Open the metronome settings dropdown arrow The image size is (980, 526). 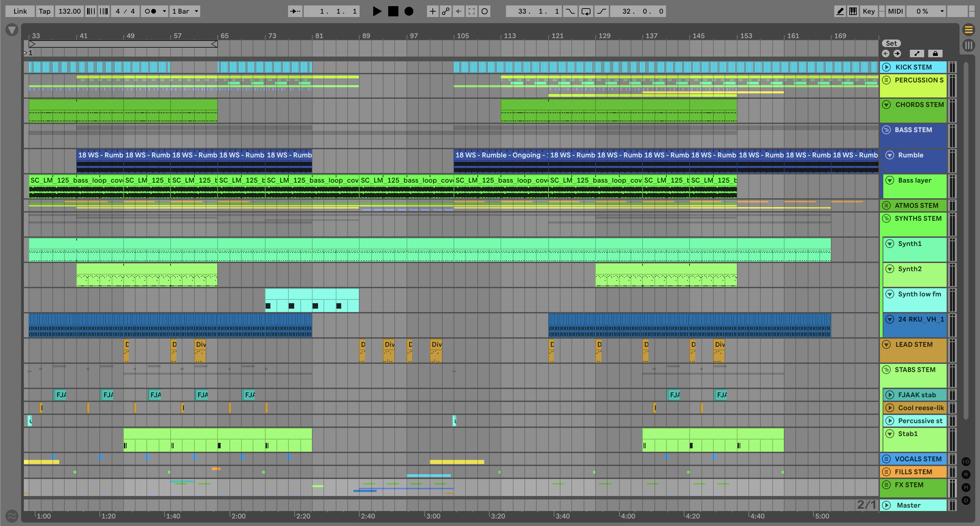coord(164,11)
